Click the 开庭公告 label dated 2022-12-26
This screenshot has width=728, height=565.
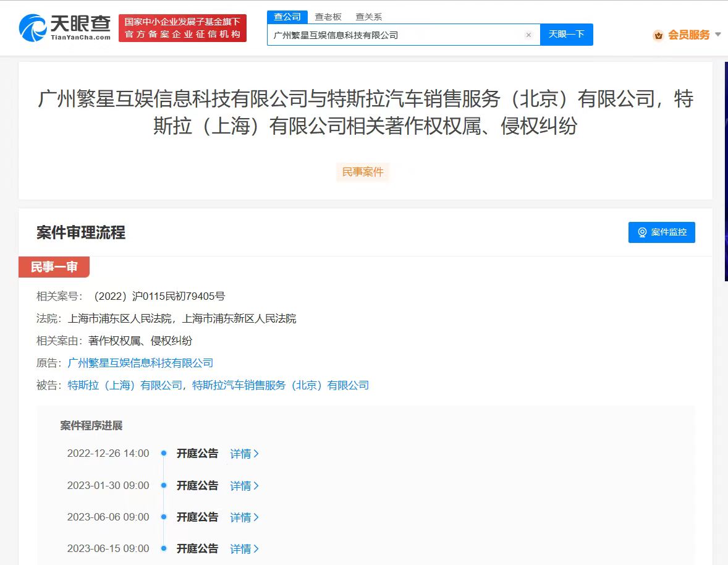197,454
